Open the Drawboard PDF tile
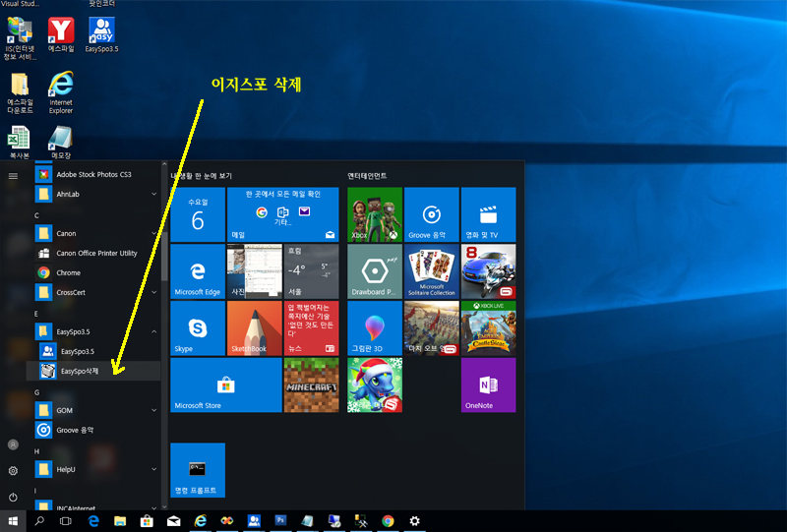The height and width of the screenshot is (532, 787). coord(375,271)
